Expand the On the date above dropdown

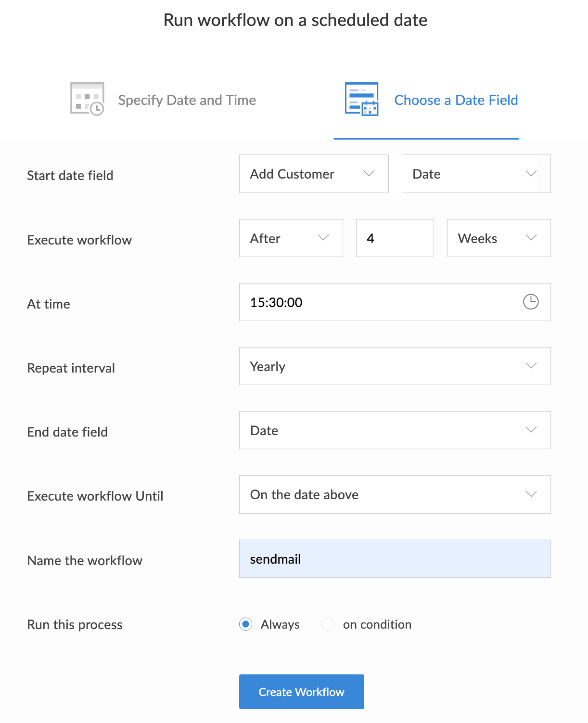[x=394, y=494]
